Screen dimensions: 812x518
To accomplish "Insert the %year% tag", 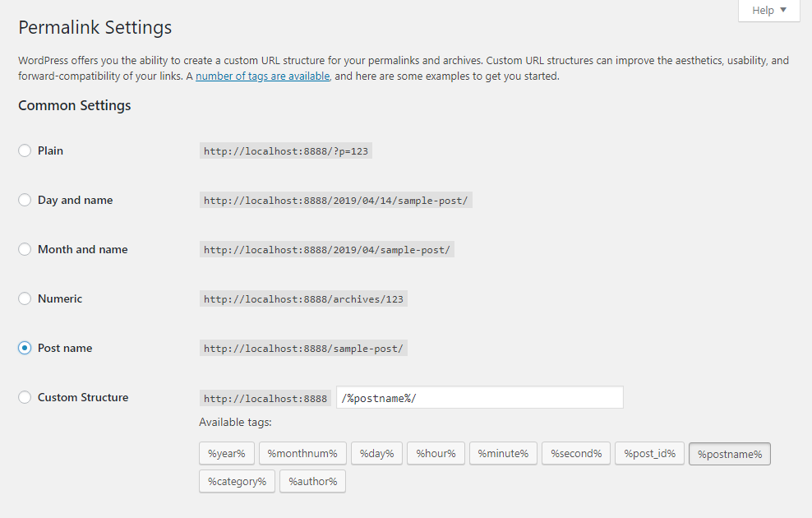I will (226, 453).
